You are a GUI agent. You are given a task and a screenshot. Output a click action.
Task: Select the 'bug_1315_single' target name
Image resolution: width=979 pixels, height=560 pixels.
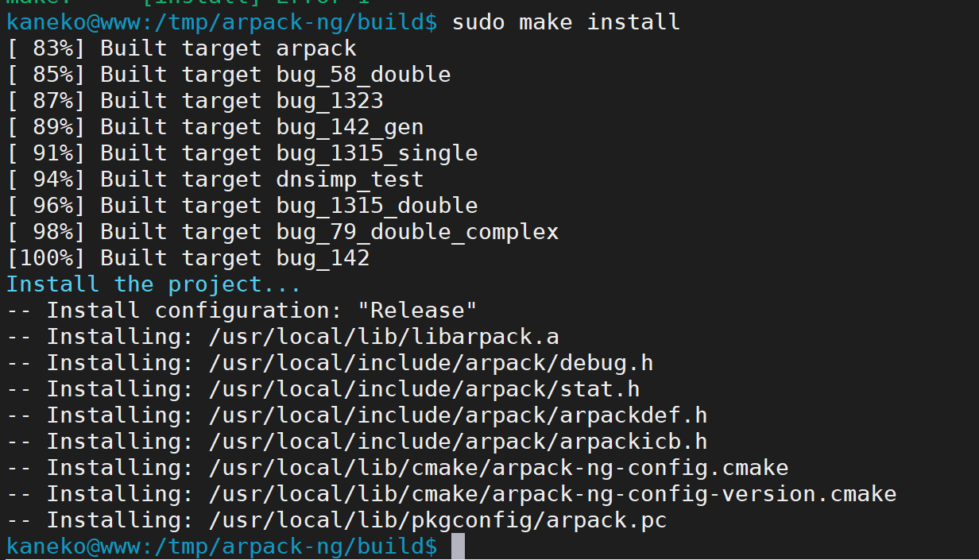pos(377,153)
